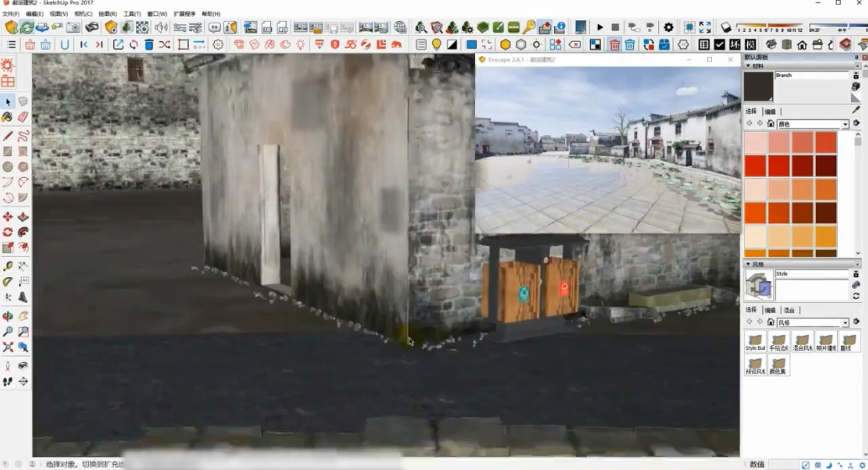Click the blue trash bin icon

pos(149,44)
